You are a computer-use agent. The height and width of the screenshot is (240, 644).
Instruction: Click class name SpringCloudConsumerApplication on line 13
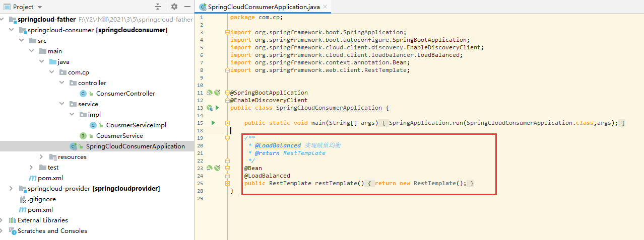[329, 108]
